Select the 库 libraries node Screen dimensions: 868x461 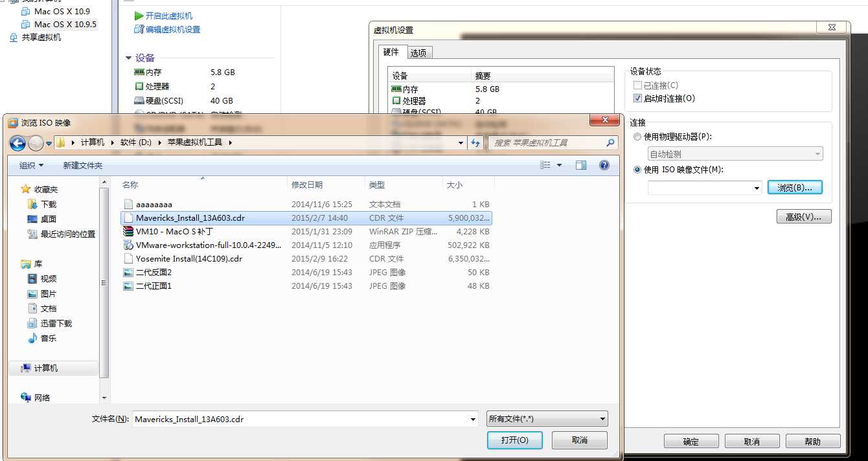(x=32, y=264)
